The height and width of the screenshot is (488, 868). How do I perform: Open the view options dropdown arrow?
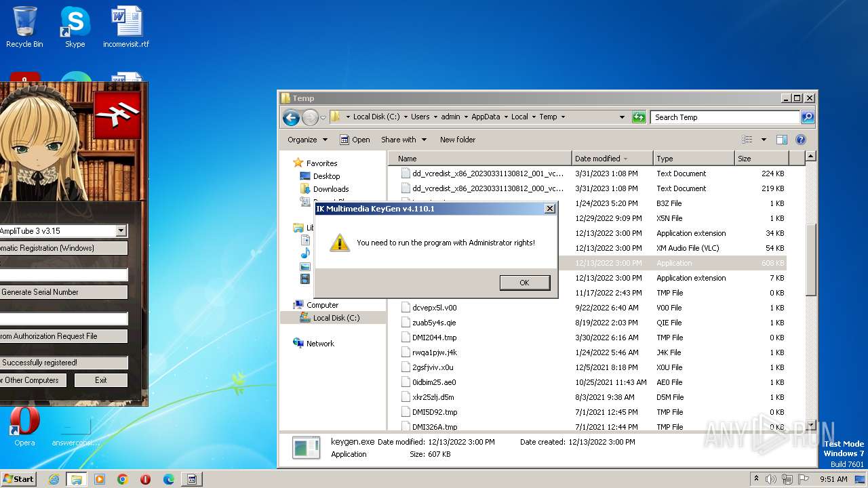pos(764,140)
